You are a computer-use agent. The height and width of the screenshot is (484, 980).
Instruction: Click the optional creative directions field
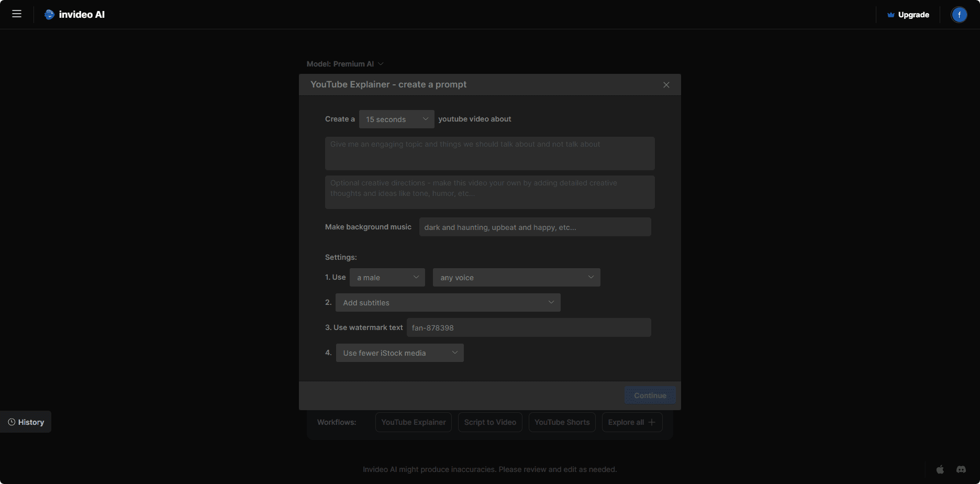490,192
